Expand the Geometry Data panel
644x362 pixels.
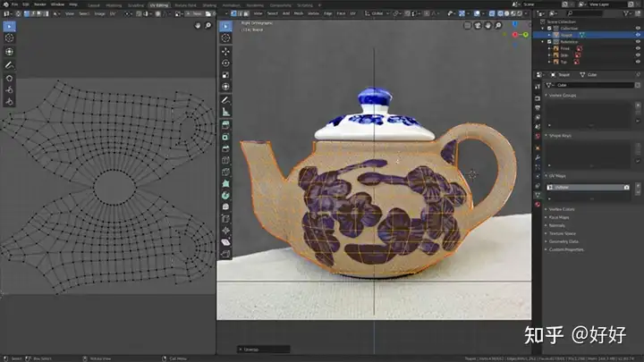tap(563, 241)
